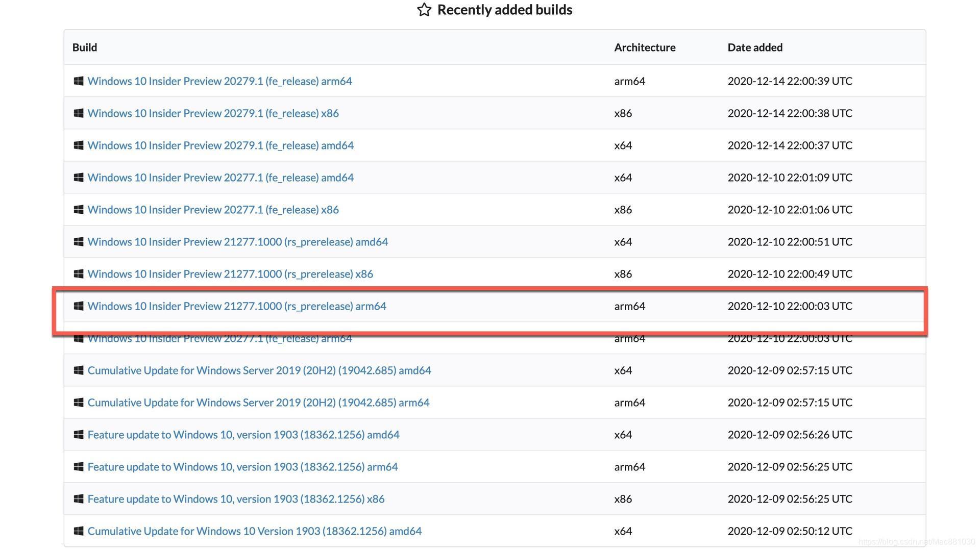The width and height of the screenshot is (980, 551).
Task: Select date 2020-12-14 22:00:37 UTC
Action: pos(790,145)
